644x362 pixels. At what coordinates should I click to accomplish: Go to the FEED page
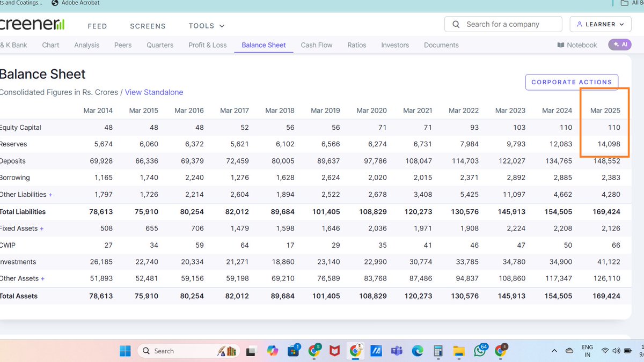click(98, 26)
